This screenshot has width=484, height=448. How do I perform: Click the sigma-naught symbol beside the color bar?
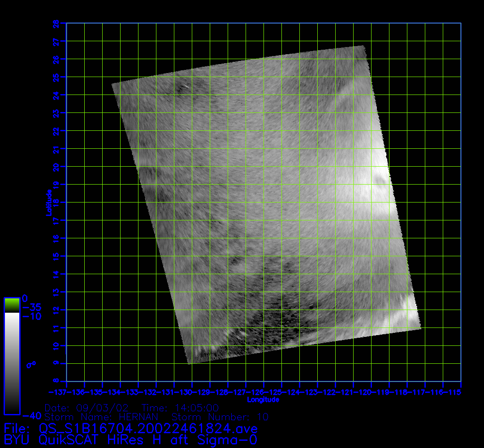31,365
